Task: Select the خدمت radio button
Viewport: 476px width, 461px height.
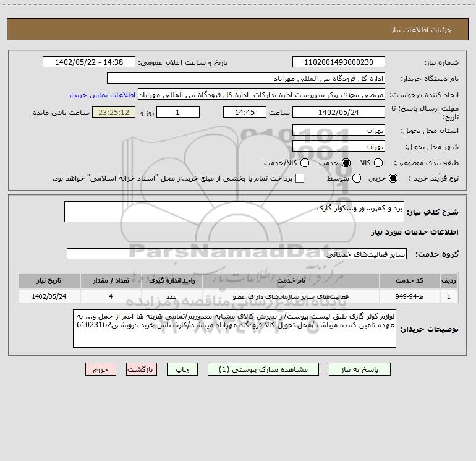Action: point(346,163)
